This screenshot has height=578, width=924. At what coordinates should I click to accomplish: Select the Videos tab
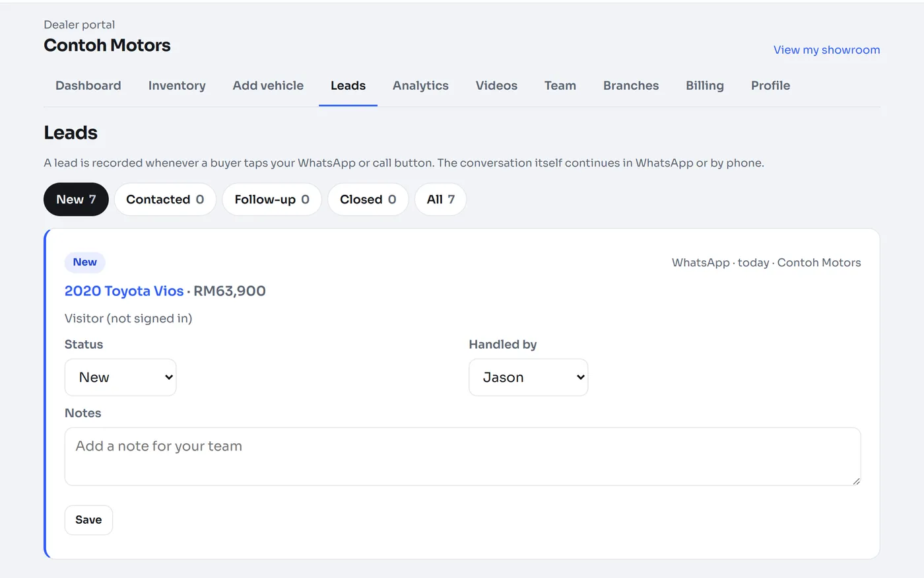[496, 86]
